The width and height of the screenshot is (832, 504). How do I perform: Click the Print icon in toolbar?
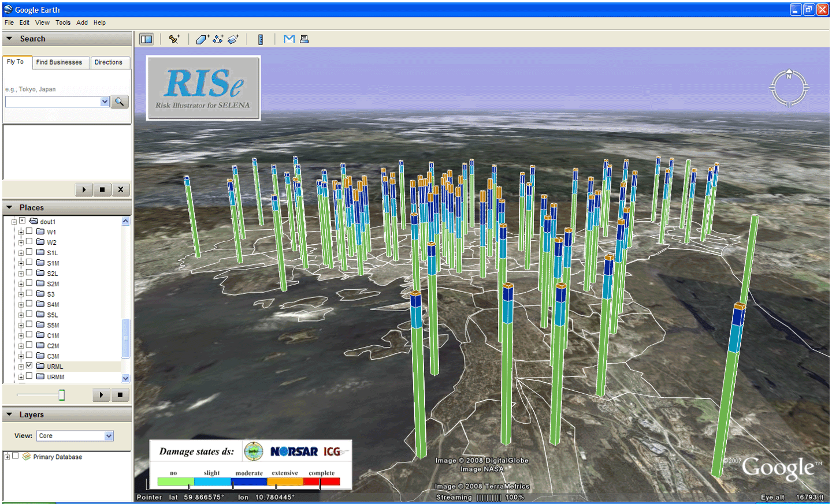click(304, 39)
